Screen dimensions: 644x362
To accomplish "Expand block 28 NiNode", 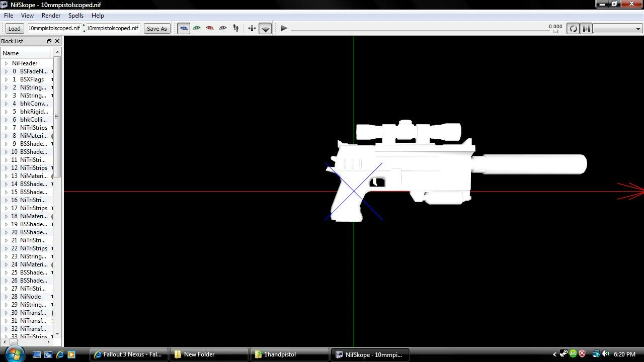I will [x=6, y=297].
